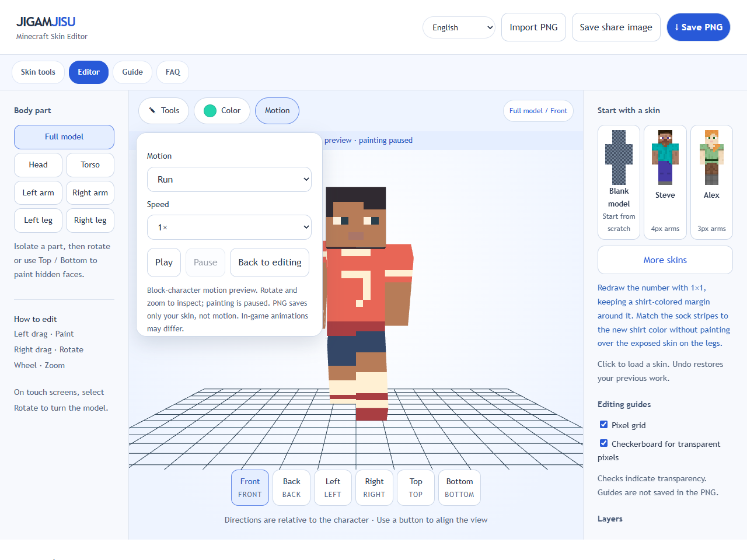Isolate the Right arm part
This screenshot has height=560, width=747.
[x=90, y=193]
